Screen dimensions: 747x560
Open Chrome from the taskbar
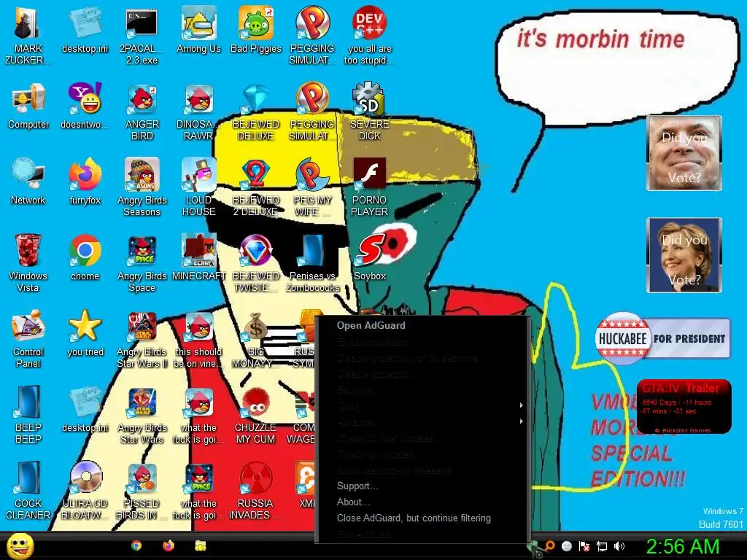click(136, 545)
